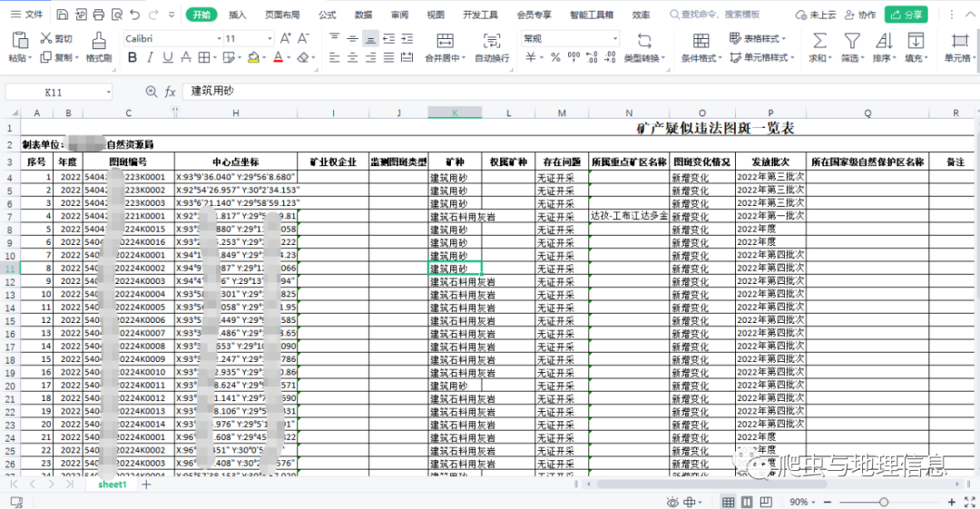Screen dimensions: 980x509
Task: Apply currency format ¥
Action: click(x=531, y=57)
